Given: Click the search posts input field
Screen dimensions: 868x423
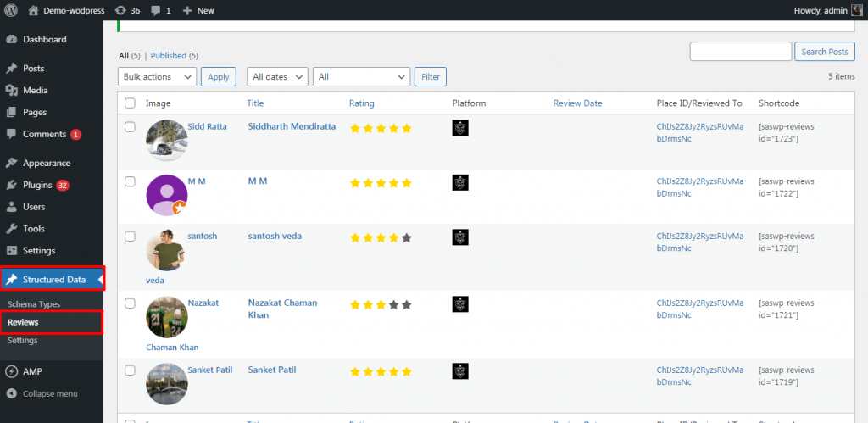Looking at the screenshot, I should (741, 52).
